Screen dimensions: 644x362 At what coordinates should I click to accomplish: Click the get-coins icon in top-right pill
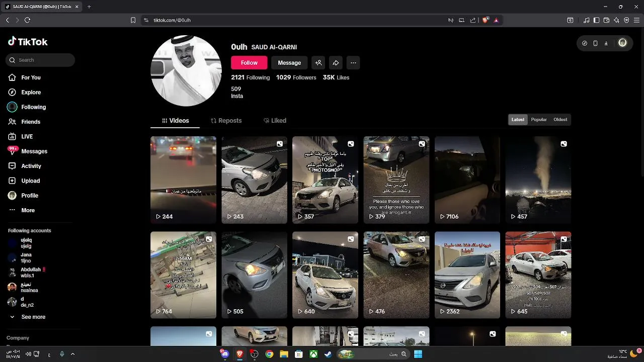(584, 43)
